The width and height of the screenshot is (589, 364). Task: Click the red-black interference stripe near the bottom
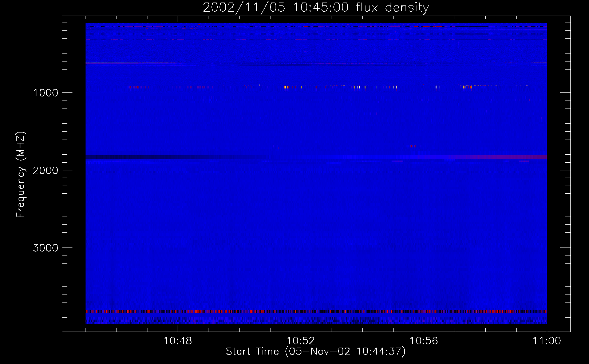(x=316, y=312)
